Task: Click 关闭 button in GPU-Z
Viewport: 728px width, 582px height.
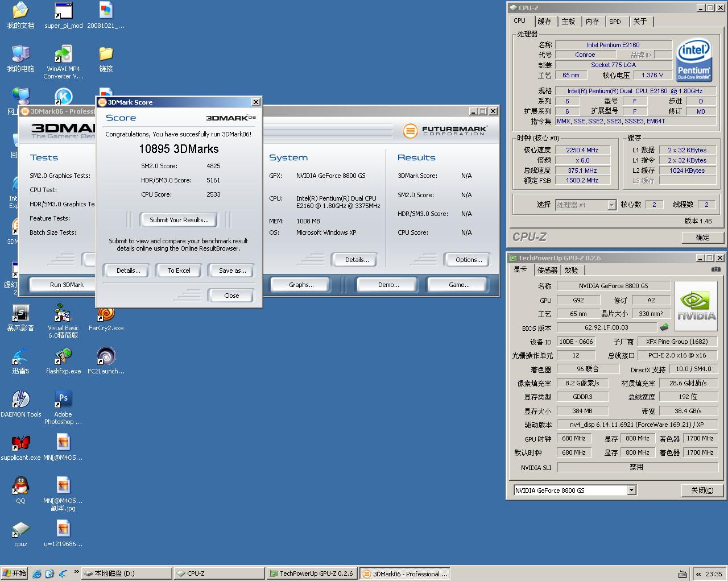Action: pos(702,490)
